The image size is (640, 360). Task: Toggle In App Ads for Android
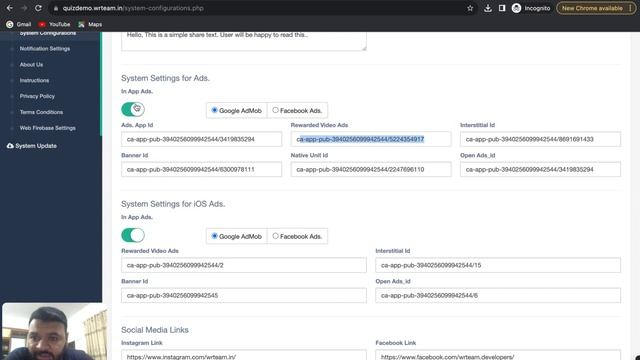(133, 109)
